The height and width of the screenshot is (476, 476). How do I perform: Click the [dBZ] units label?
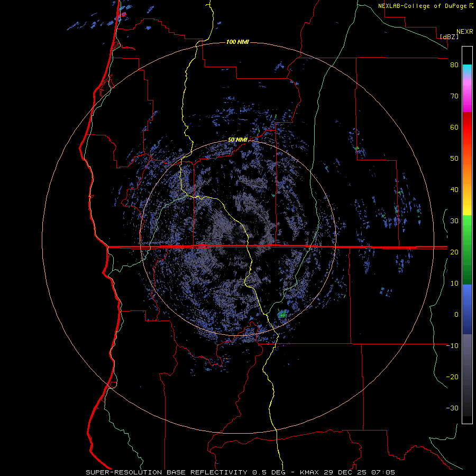tap(449, 36)
